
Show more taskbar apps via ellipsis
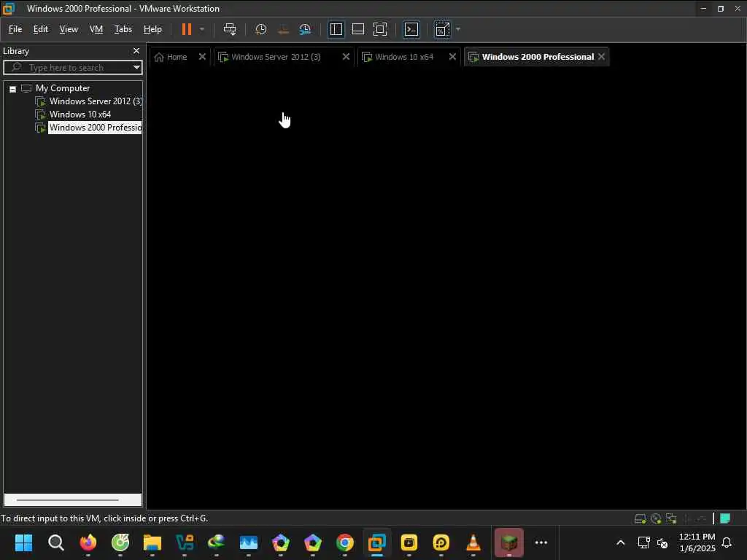tap(541, 542)
